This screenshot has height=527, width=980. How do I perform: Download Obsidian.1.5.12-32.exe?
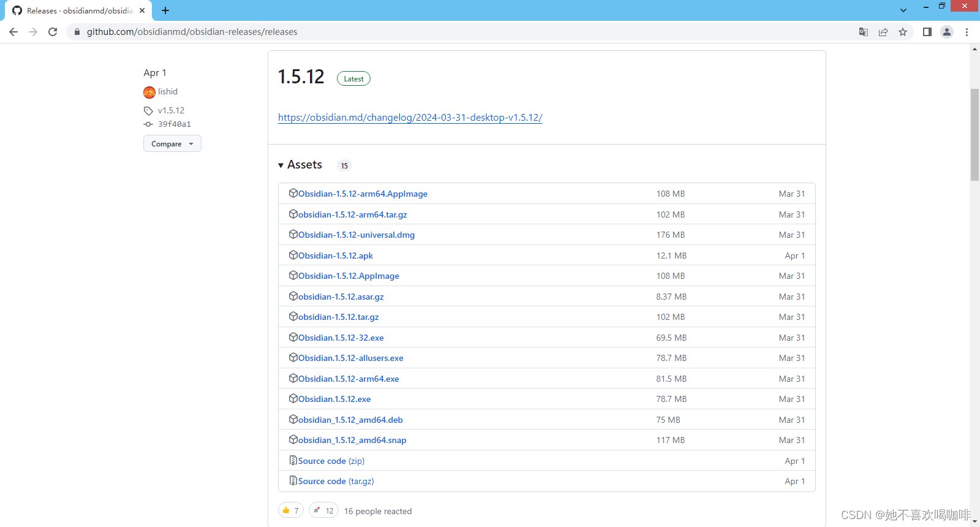pos(341,338)
